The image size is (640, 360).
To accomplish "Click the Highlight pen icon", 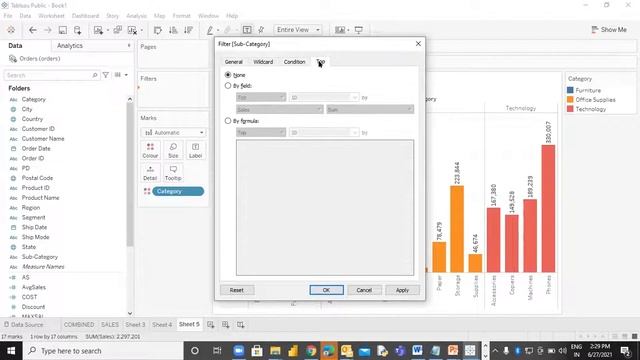I will pyautogui.click(x=210, y=30).
